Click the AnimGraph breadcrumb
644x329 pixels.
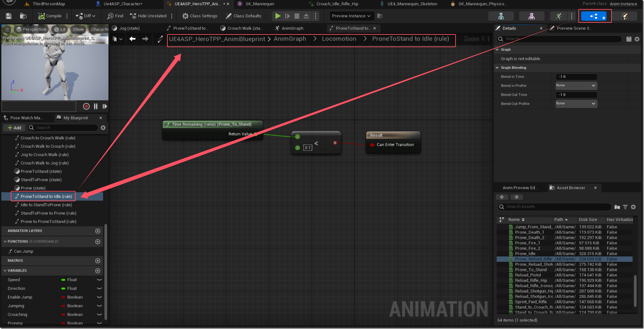(x=290, y=39)
